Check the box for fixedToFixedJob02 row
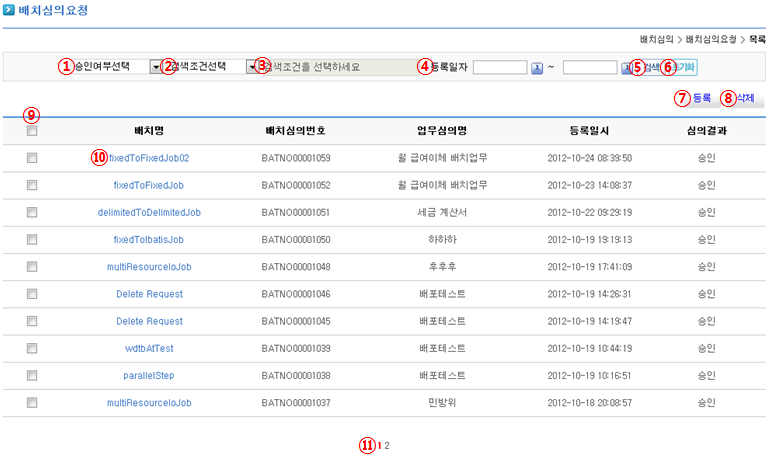The width and height of the screenshot is (769, 463). (33, 158)
